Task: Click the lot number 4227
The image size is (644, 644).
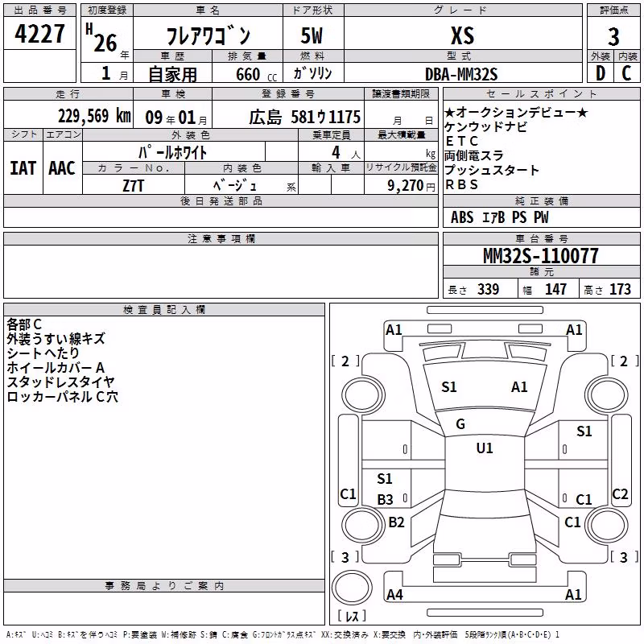Action: (x=39, y=33)
